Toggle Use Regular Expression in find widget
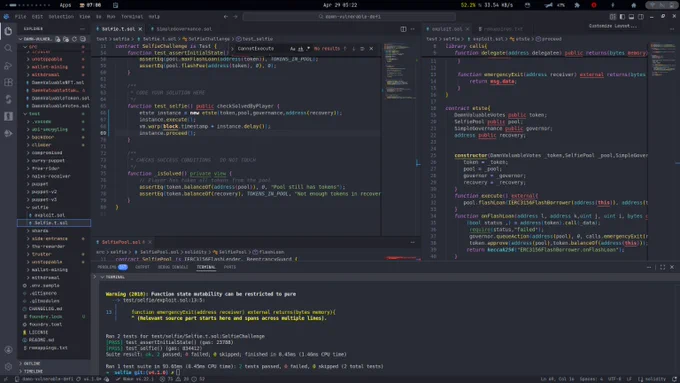Image resolution: width=680 pixels, height=383 pixels. coord(308,49)
